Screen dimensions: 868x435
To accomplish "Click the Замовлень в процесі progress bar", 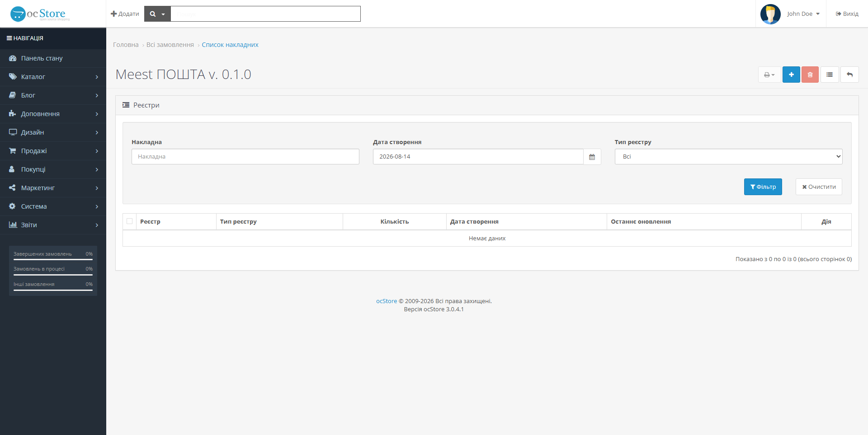I will click(x=53, y=275).
